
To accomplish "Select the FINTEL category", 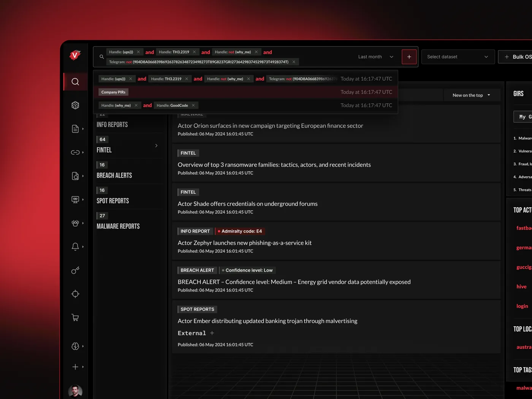I will pyautogui.click(x=104, y=150).
